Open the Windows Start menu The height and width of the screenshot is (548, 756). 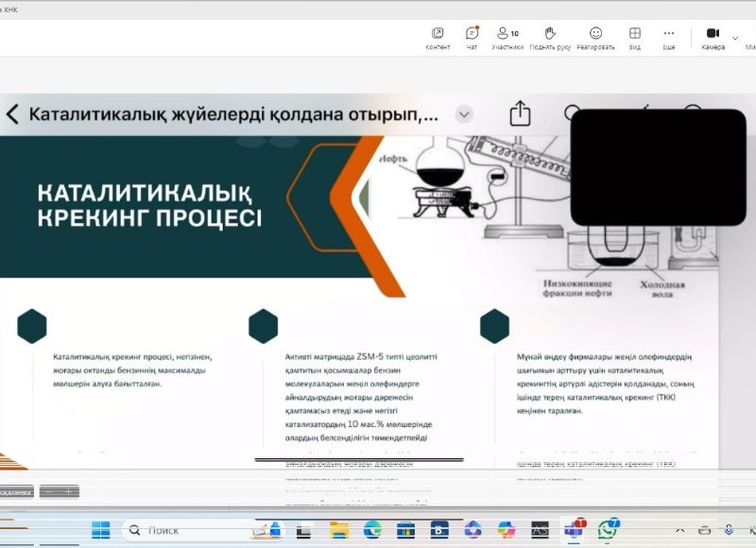(x=100, y=530)
